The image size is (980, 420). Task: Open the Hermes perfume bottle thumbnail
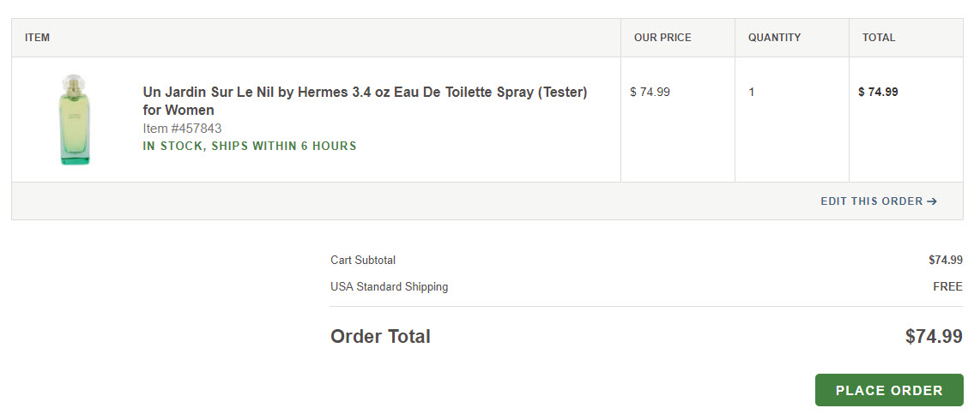pyautogui.click(x=75, y=119)
